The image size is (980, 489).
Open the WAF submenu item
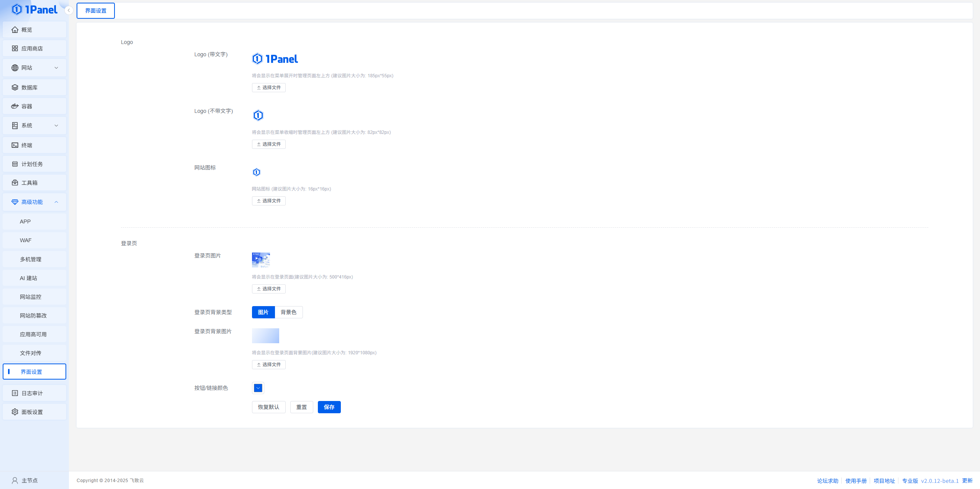[26, 240]
